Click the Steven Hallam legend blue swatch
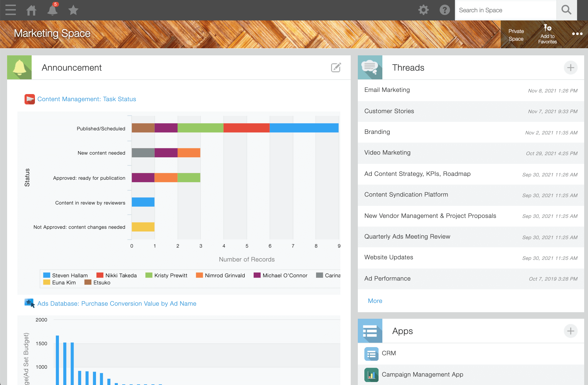 47,275
